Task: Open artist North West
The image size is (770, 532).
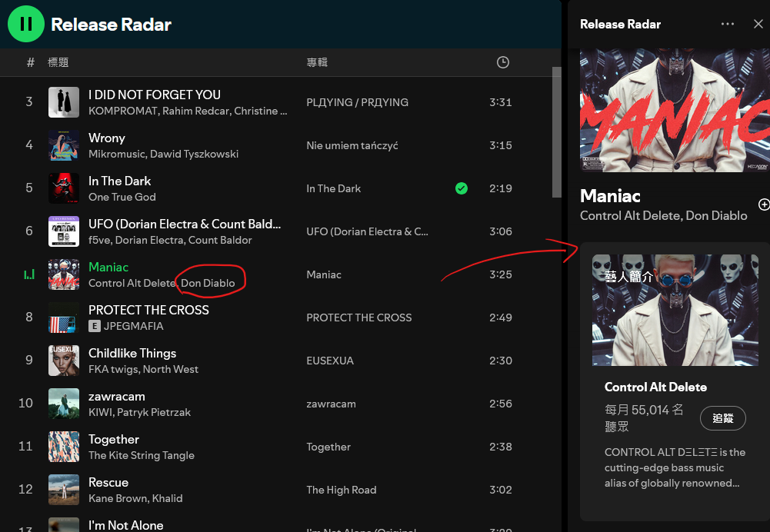Action: [171, 369]
